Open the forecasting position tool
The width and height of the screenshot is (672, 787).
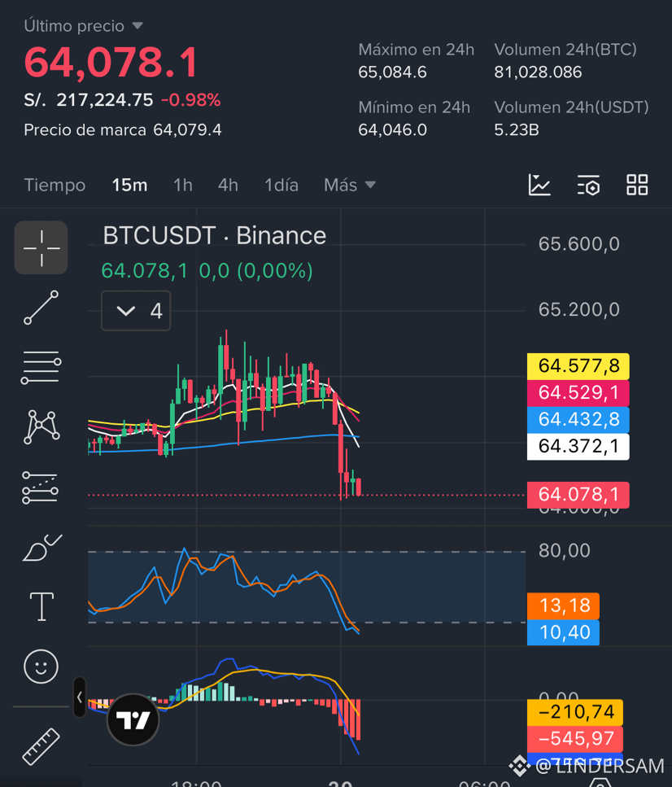[40, 488]
